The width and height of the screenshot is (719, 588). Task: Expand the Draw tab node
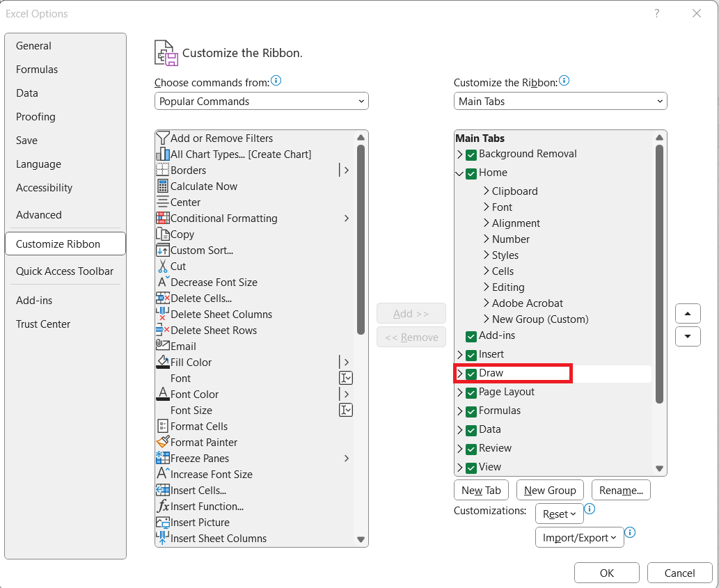coord(459,374)
